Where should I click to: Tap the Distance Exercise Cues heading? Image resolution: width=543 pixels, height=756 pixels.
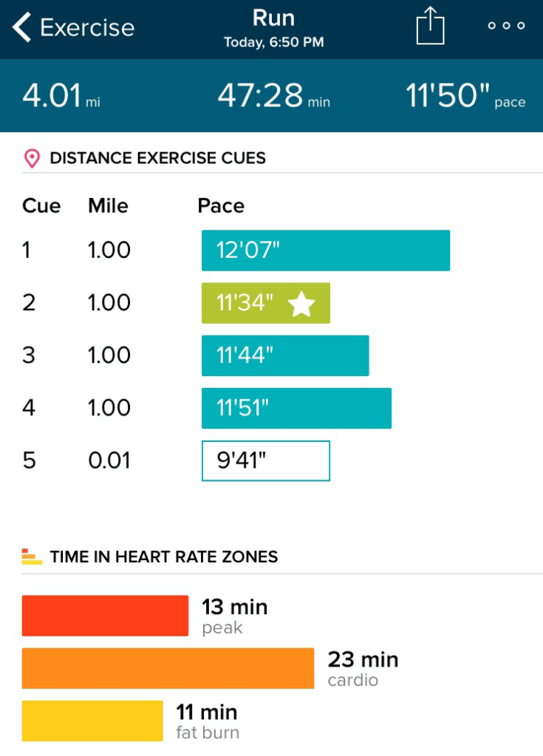pos(157,158)
